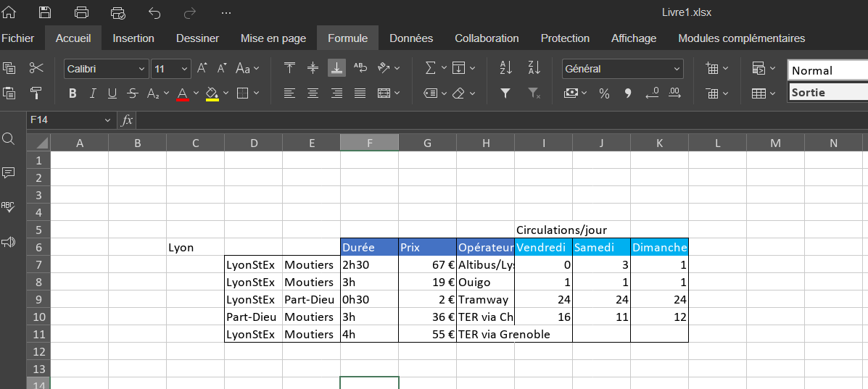This screenshot has width=868, height=389.
Task: Align text right horizontally
Action: (x=336, y=93)
